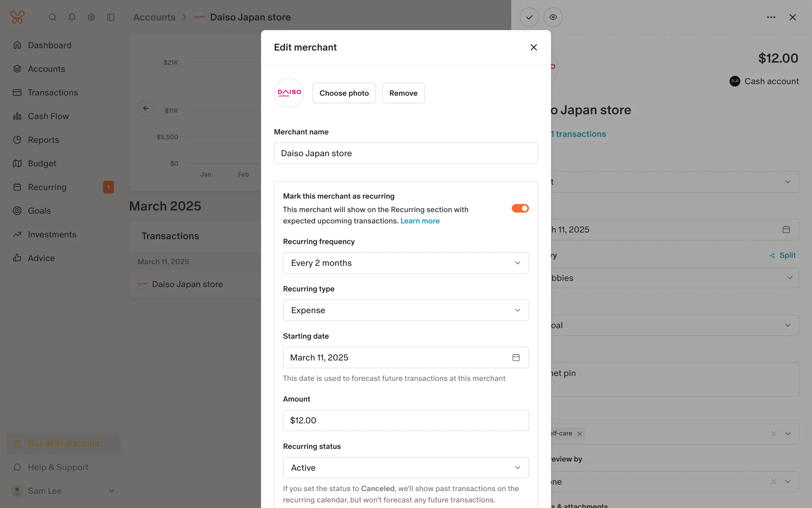The height and width of the screenshot is (508, 812).
Task: Toggle the eye visibility button
Action: (553, 17)
